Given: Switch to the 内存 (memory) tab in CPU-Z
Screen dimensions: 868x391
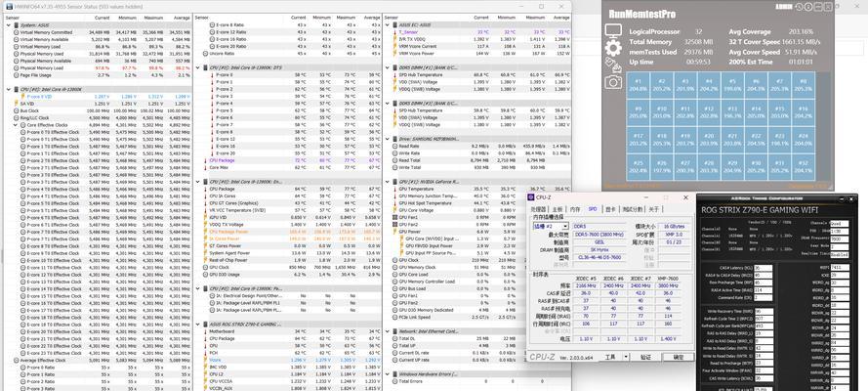Looking at the screenshot, I should (x=575, y=209).
